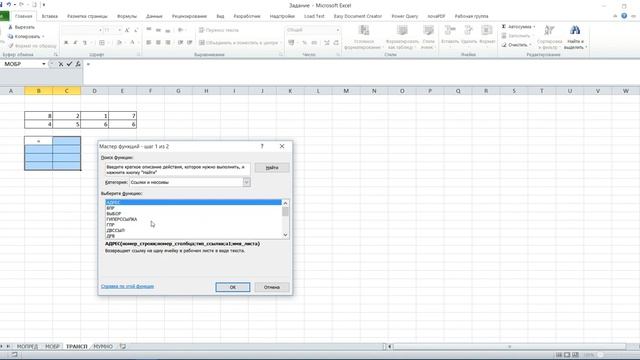This screenshot has width=640, height=360.
Task: Click the Format Painter (Формат по образцу)
Action: pos(32,46)
